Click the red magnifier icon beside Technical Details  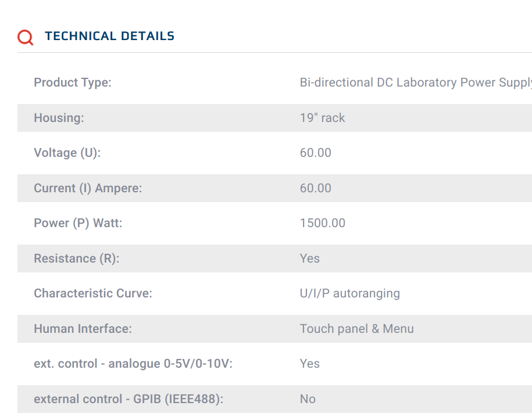coord(26,37)
